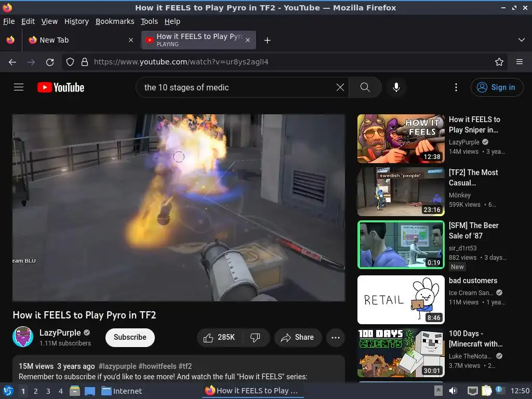
Task: Open YouTube settings three-dot menu
Action: point(456,87)
